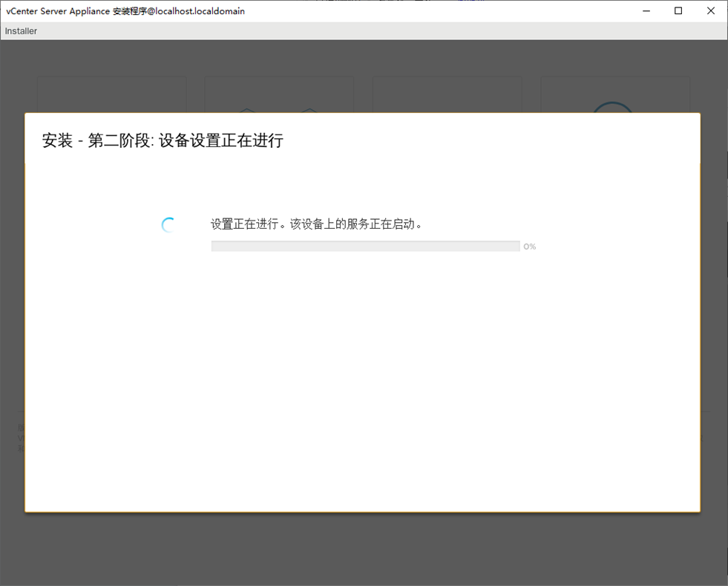Viewport: 728px width, 586px height.
Task: Click the spinning loading indicator
Action: tap(169, 225)
